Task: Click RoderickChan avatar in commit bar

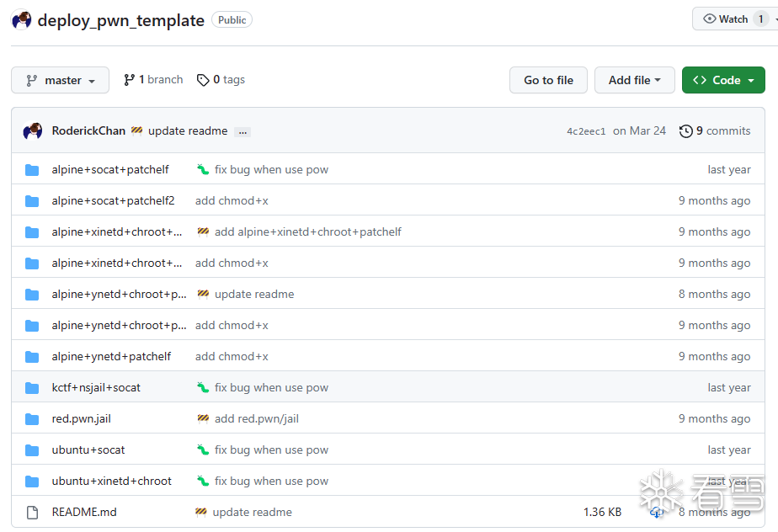Action: (x=33, y=131)
